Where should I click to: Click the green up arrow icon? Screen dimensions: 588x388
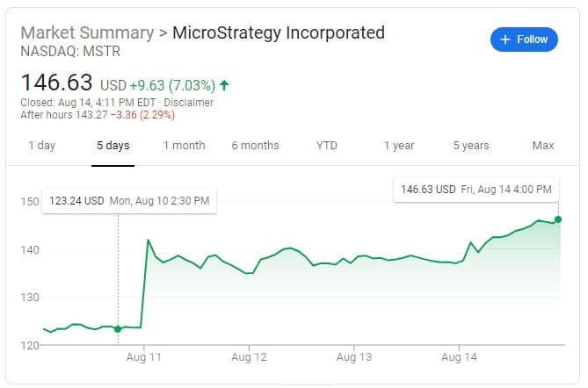(224, 85)
